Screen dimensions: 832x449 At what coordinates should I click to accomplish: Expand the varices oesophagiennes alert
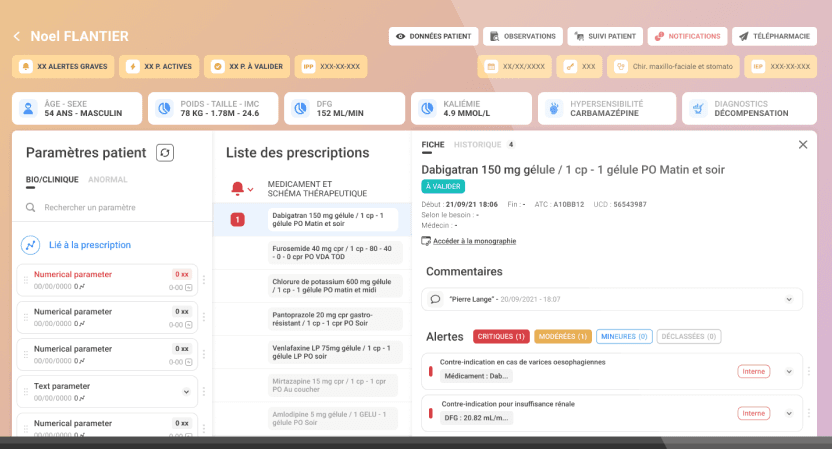[x=789, y=372]
